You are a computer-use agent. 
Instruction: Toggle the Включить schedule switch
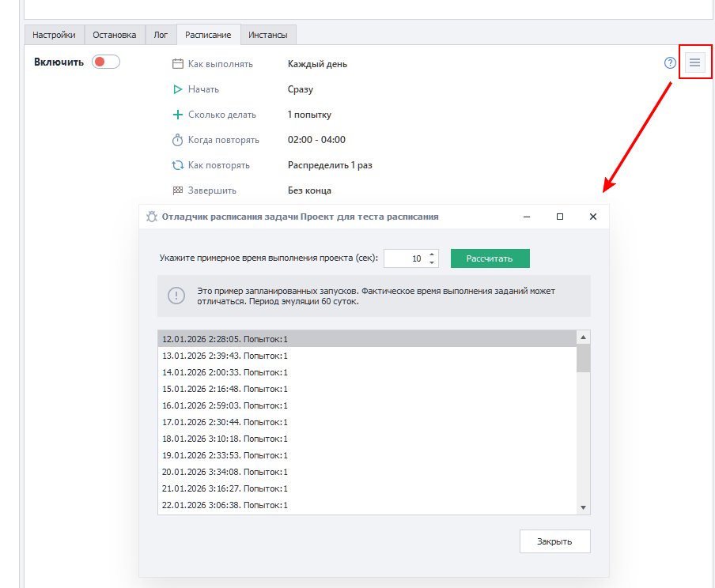106,62
